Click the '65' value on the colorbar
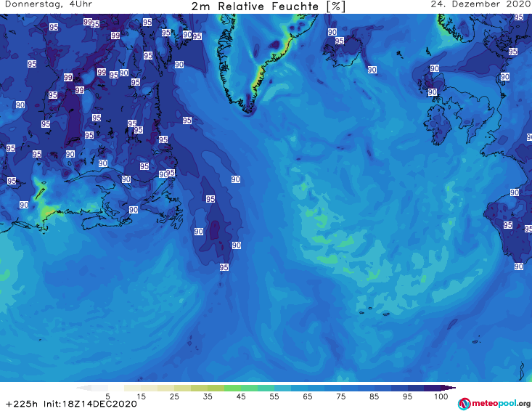The height and width of the screenshot is (411, 532). click(x=308, y=396)
